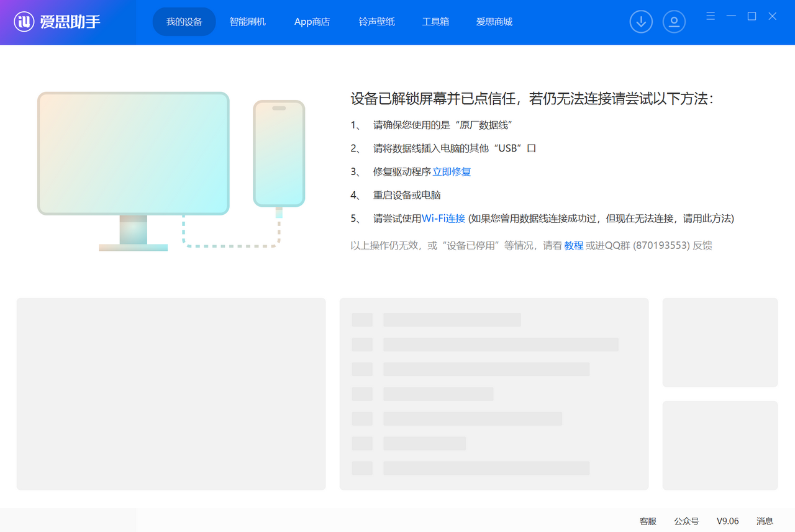The height and width of the screenshot is (532, 795).
Task: Click 公众号 in the bottom bar
Action: (686, 521)
